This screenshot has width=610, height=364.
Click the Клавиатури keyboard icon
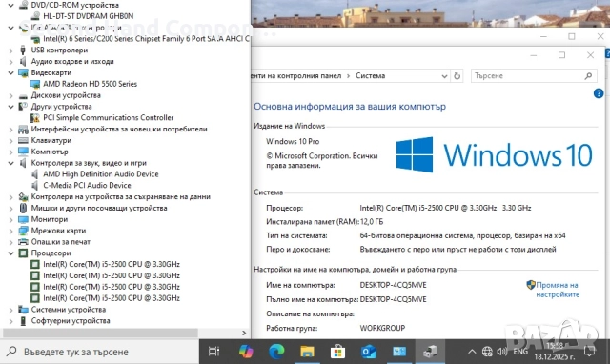23,140
